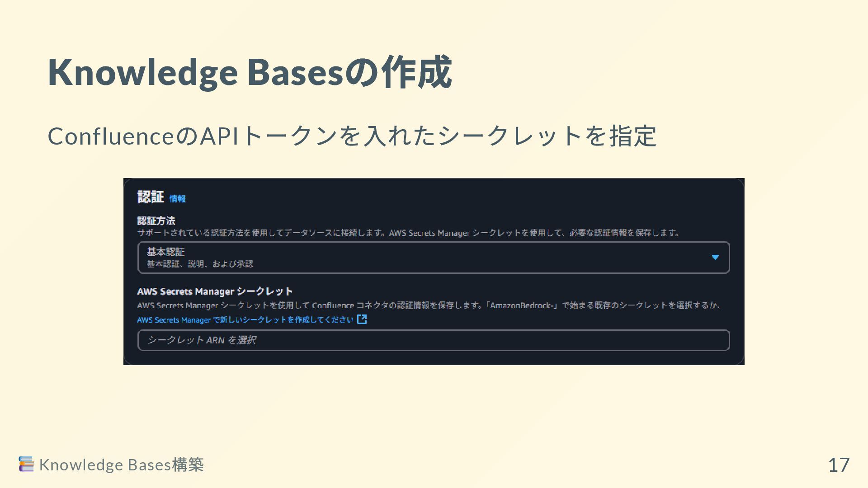Click the Knowledge Basesの作成 slide title
This screenshot has width=868, height=488.
click(250, 72)
